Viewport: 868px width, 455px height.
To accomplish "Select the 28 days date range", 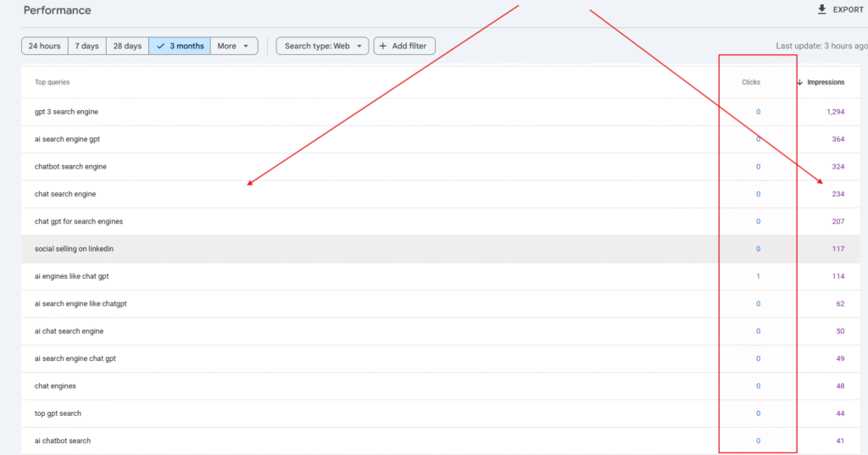I will coord(127,46).
